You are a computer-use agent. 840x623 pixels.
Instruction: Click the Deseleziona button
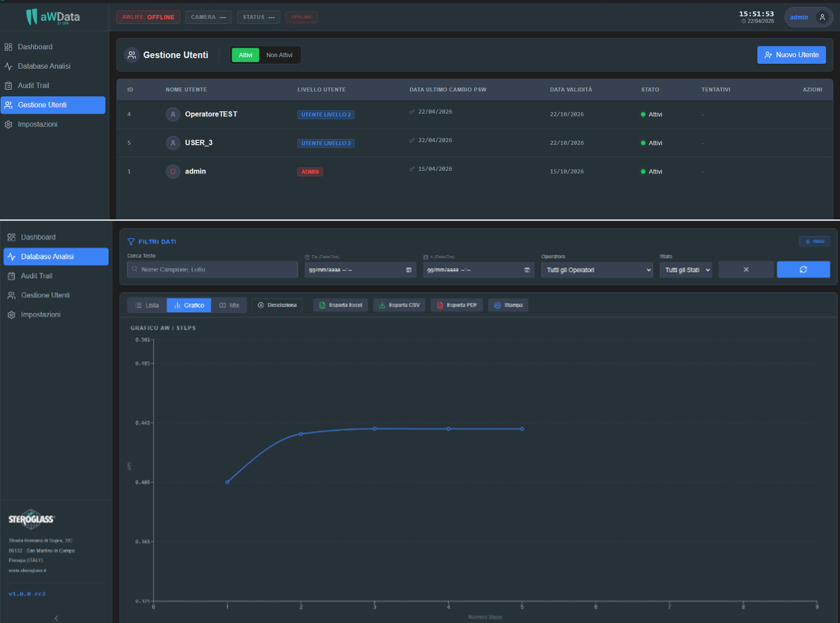click(277, 305)
